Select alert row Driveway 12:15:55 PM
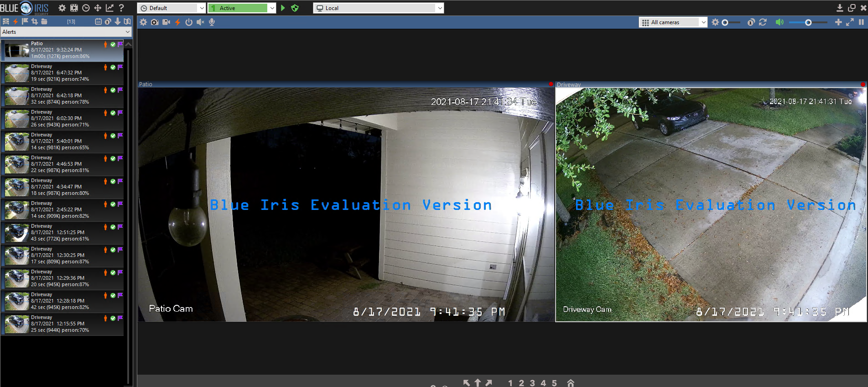 (x=62, y=324)
